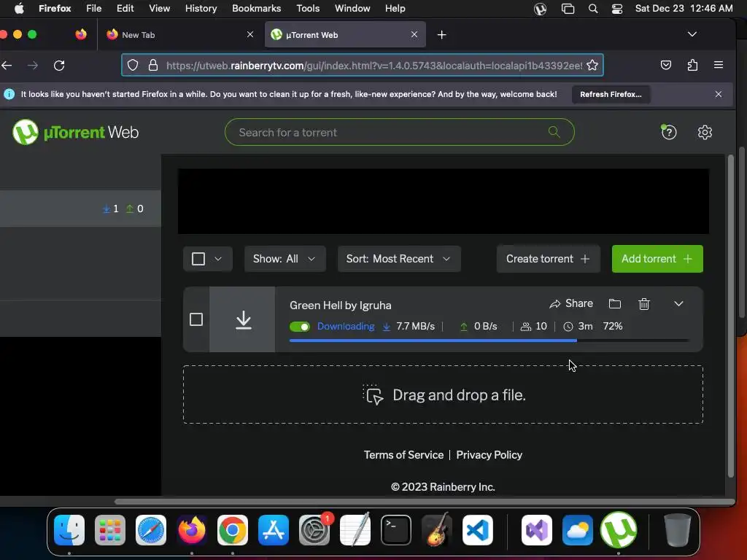Viewport: 747px width, 560px height.
Task: Click the vertical page scrollbar
Action: [731, 316]
